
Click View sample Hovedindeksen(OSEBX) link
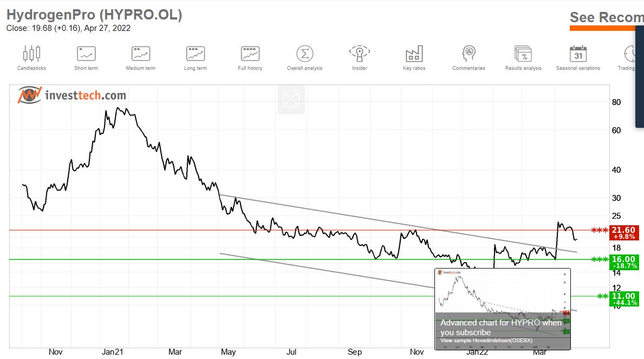click(x=486, y=341)
